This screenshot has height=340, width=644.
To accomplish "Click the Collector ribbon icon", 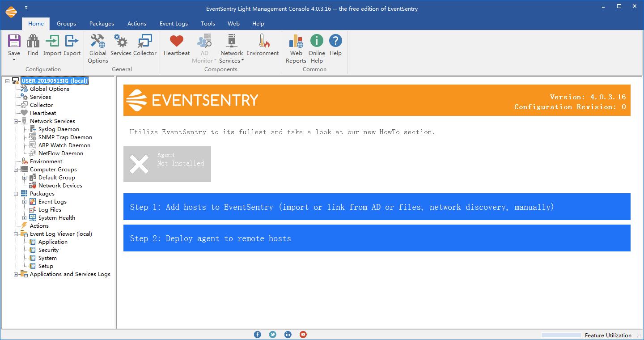I will point(145,42).
